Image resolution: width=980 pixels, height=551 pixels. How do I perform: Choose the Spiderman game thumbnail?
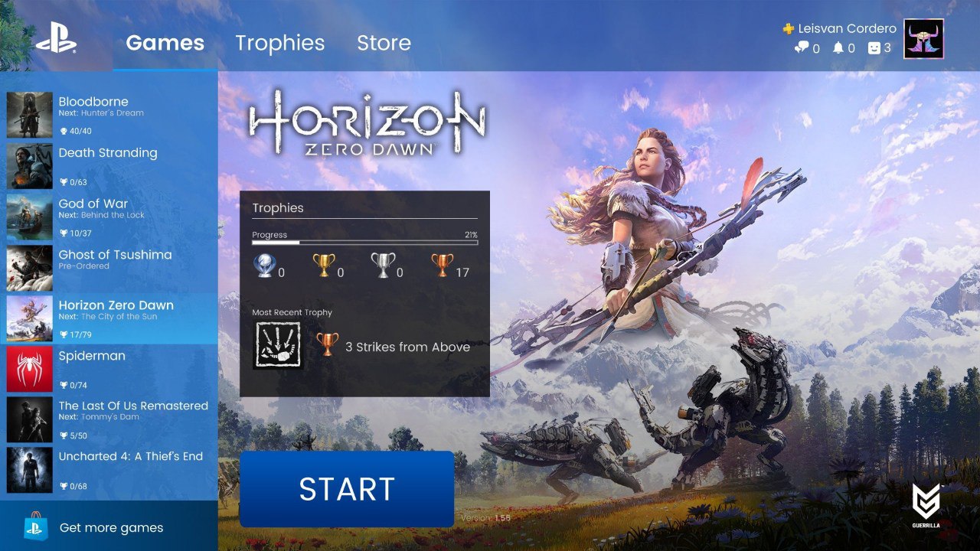30,369
